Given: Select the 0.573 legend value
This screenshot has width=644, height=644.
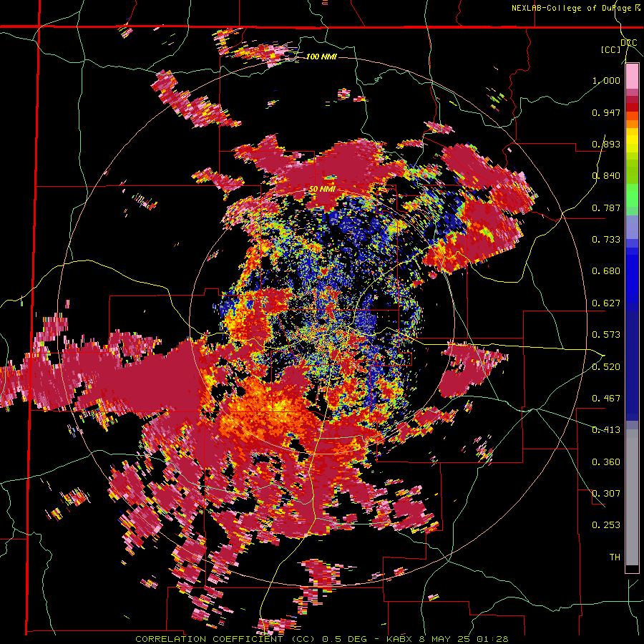Looking at the screenshot, I should 606,335.
